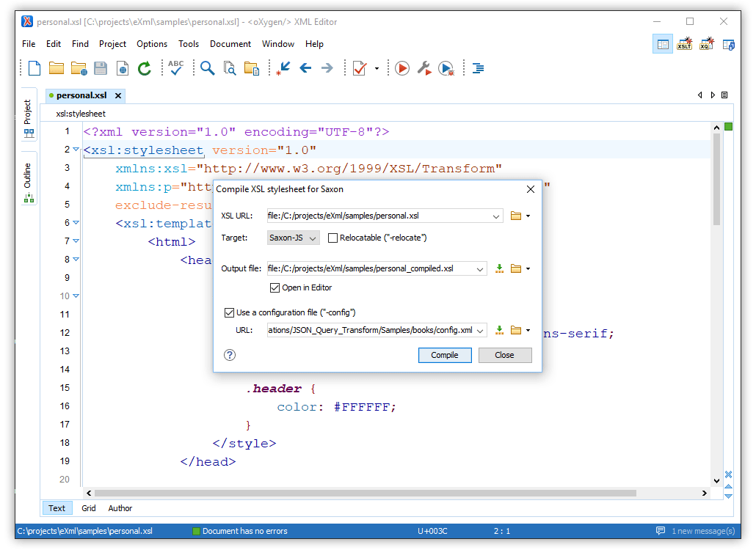Screen dimensions: 756x550
Task: Click the xsl:stylesheet breadcrumb
Action: (81, 114)
